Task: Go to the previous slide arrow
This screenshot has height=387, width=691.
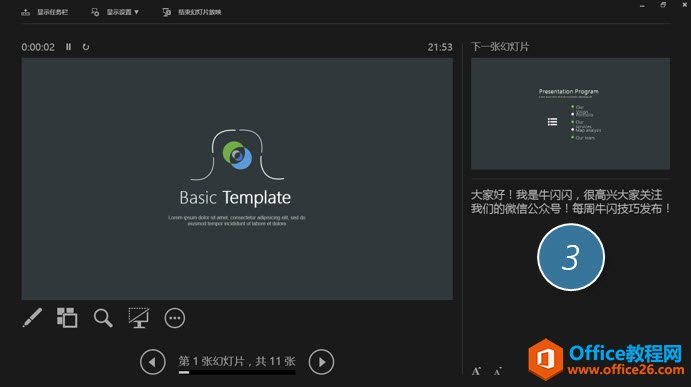Action: (152, 362)
